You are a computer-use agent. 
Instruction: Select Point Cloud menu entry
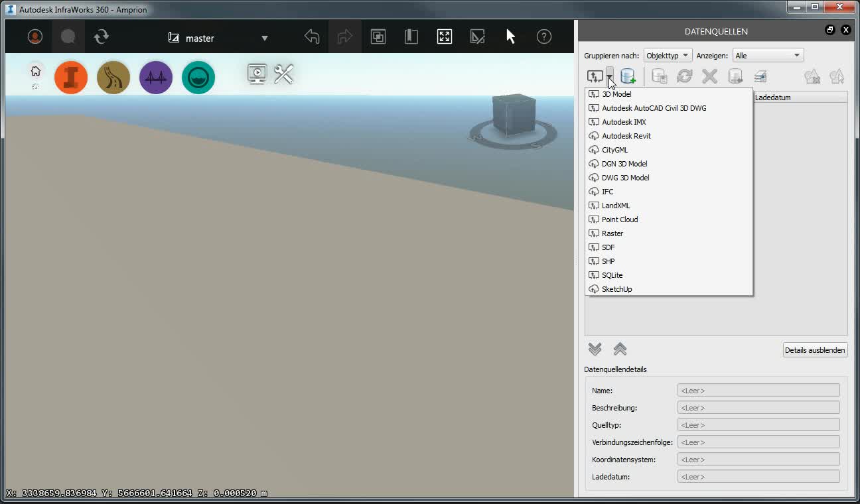click(669, 220)
